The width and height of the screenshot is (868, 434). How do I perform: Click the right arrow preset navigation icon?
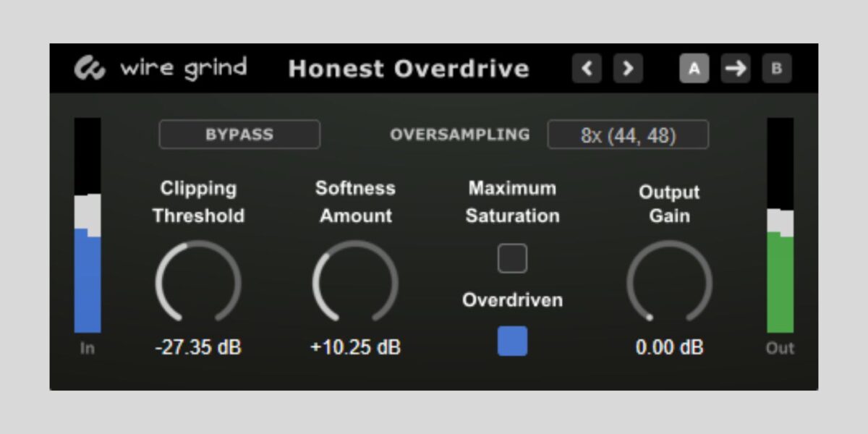(628, 68)
